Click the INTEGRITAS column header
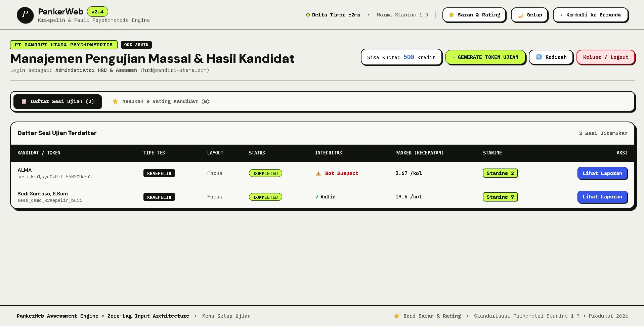Screen dimensions: 644x326 pos(329,153)
